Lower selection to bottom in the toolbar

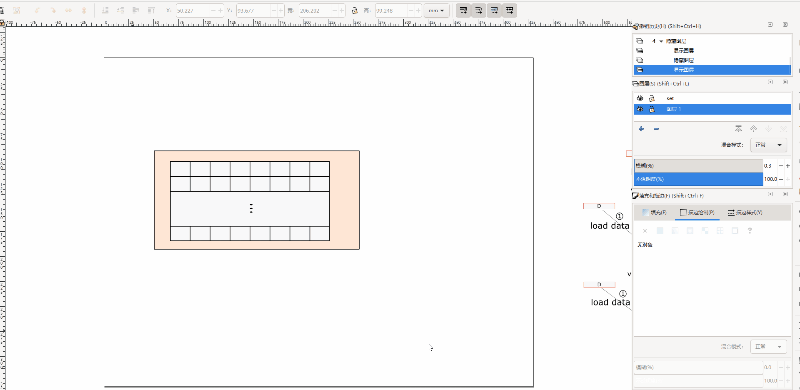(105, 10)
